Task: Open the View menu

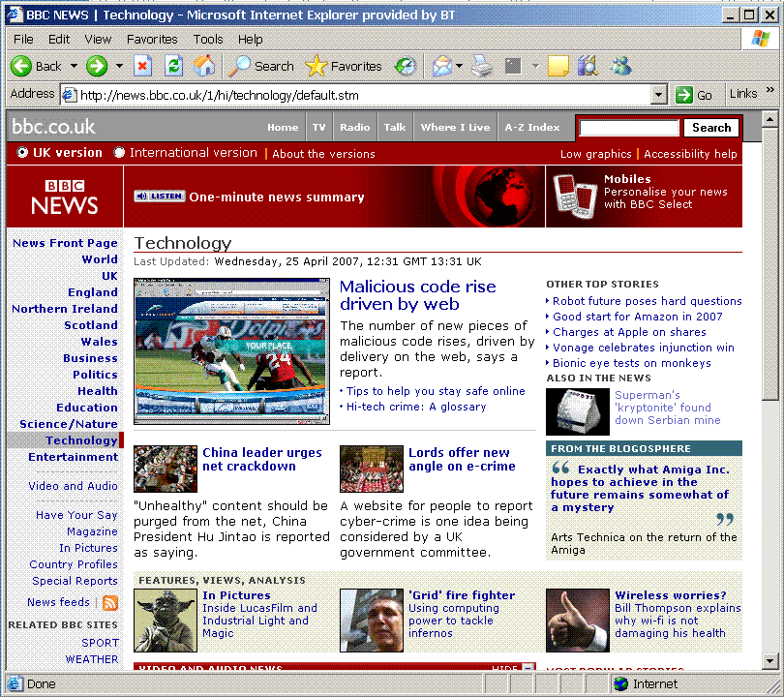Action: click(x=98, y=39)
